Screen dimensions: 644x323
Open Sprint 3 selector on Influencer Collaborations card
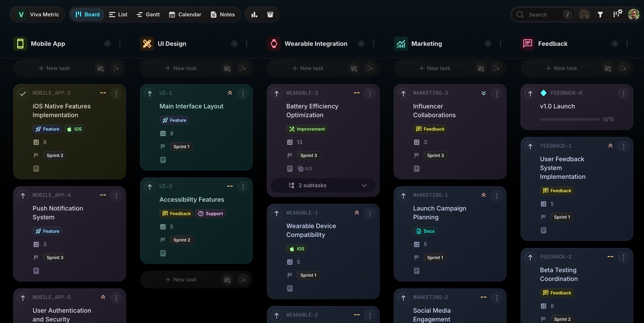[x=436, y=156]
